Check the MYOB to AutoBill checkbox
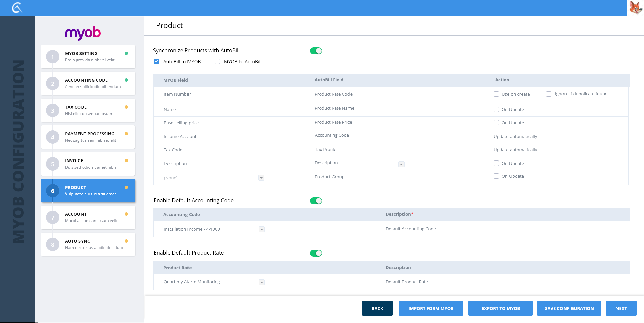The width and height of the screenshot is (644, 323). pos(217,62)
